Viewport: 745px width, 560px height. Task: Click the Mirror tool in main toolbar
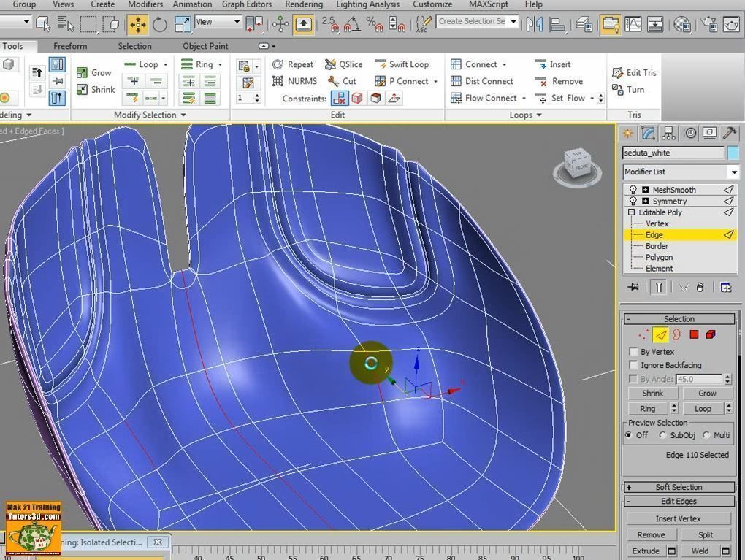point(535,24)
